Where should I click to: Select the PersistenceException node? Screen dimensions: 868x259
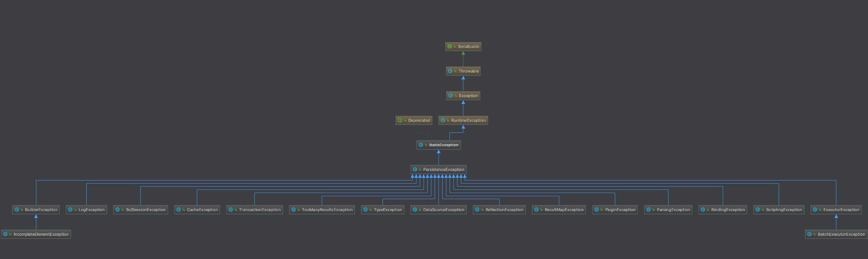[438, 169]
